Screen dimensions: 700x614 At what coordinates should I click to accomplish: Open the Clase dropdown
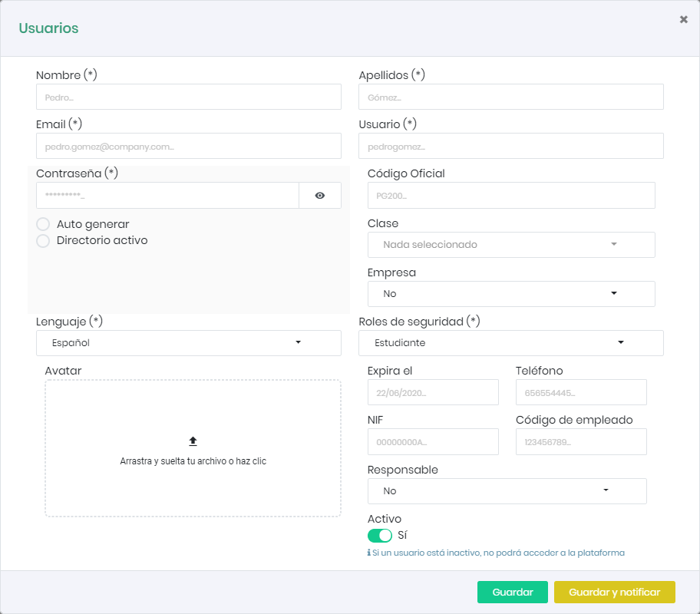(510, 245)
